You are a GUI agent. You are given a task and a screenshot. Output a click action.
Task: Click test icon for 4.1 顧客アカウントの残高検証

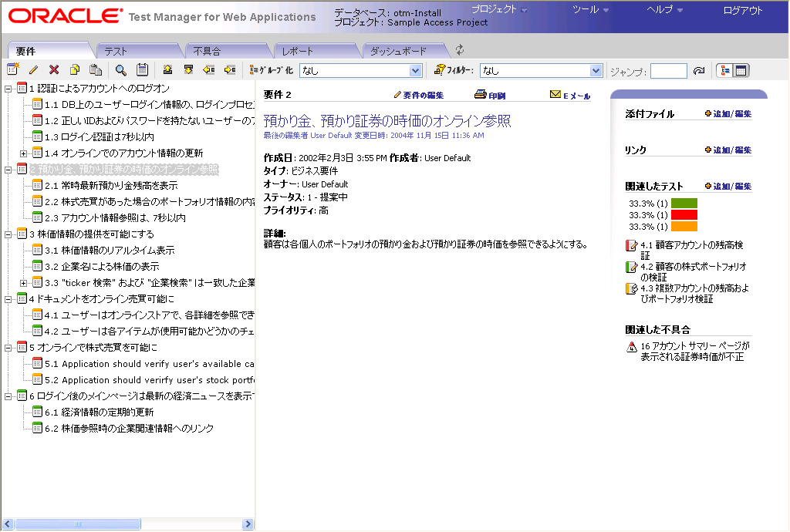pyautogui.click(x=631, y=246)
